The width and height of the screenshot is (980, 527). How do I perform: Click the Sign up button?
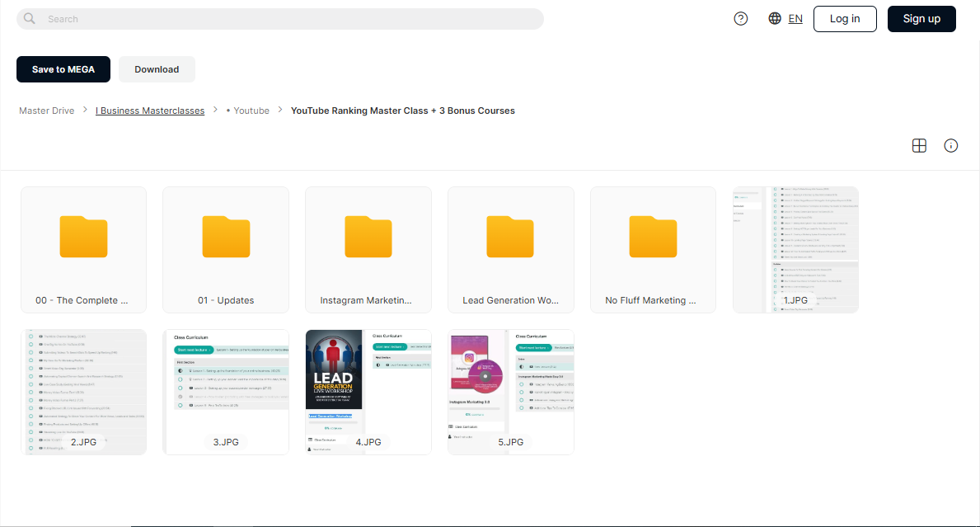921,19
